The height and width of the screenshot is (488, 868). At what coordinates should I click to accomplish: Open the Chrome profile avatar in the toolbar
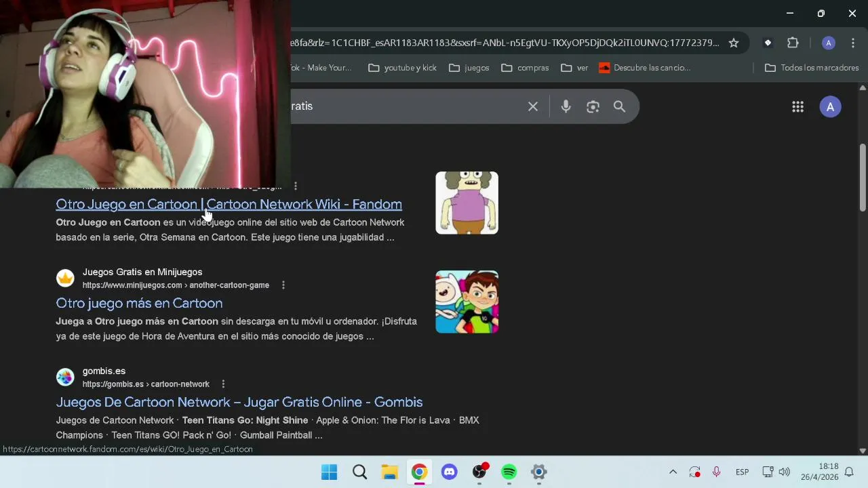[828, 43]
